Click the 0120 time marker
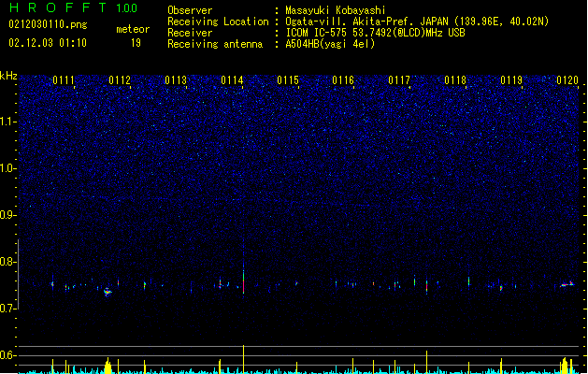 click(x=567, y=80)
